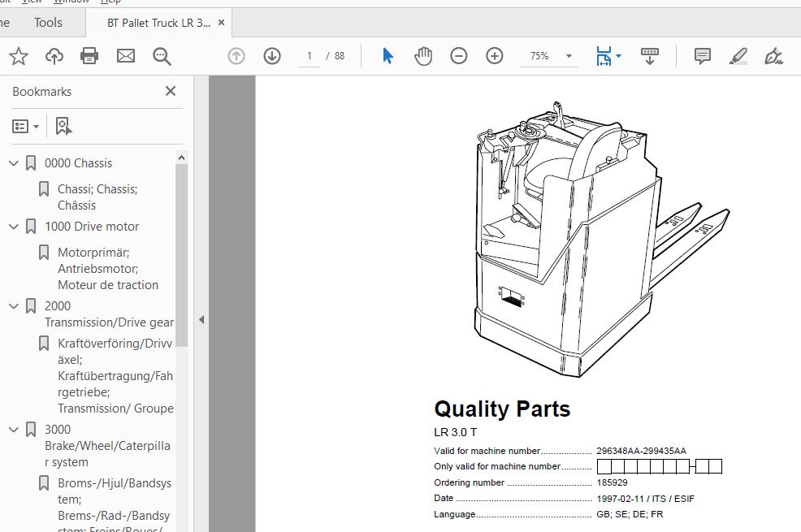Collapse the 0000 Chassis bookmark
The height and width of the screenshot is (532, 801).
point(14,163)
